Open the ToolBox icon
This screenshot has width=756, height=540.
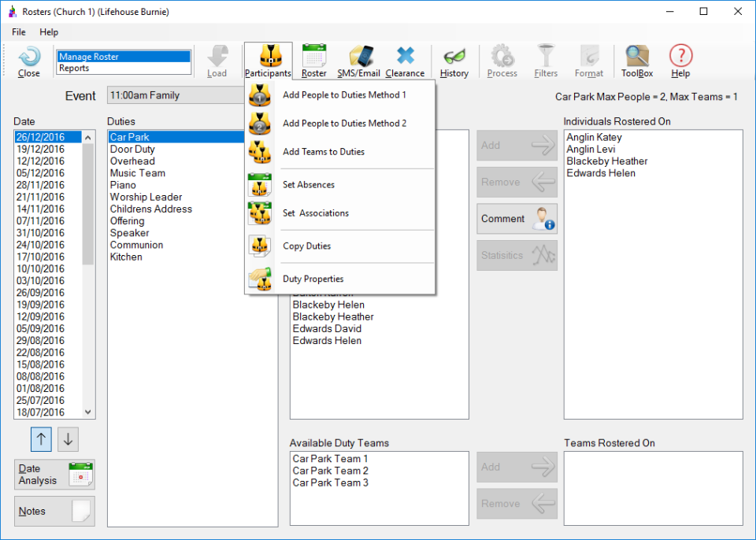(x=637, y=61)
